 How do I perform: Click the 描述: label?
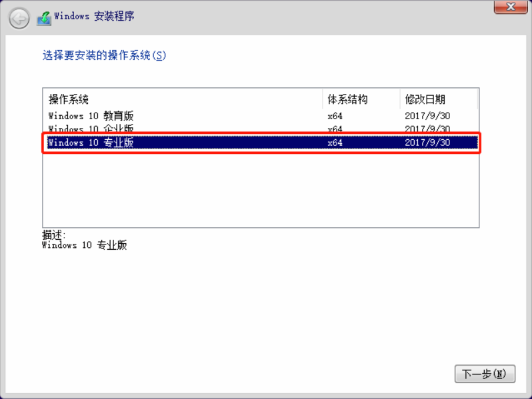pyautogui.click(x=53, y=234)
